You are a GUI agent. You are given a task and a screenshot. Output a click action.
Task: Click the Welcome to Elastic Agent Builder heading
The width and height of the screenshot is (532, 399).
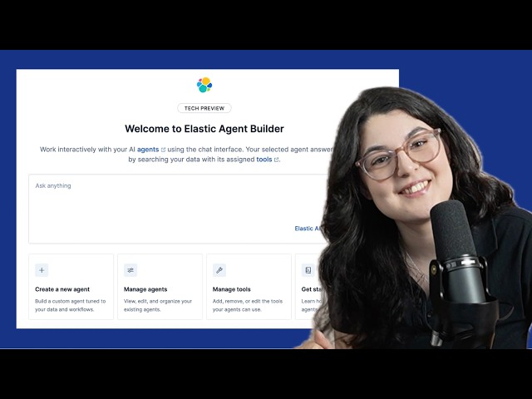tap(204, 129)
